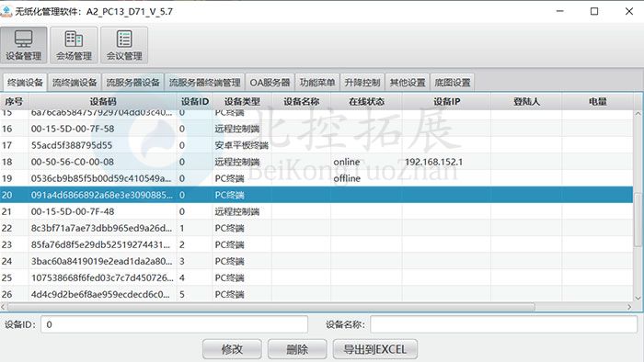Click the vertical scrollbar thumb
This screenshot has width=644, height=362.
click(638, 220)
